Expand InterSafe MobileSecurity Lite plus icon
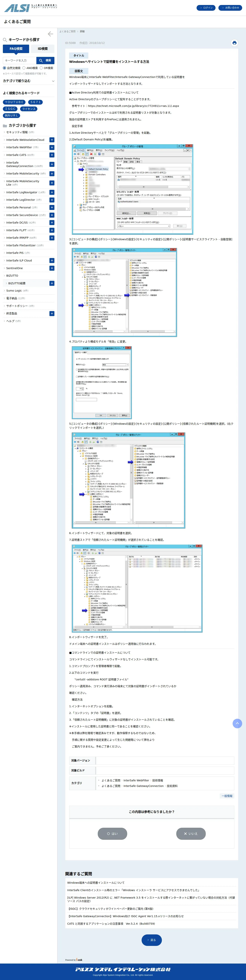 click(52, 183)
